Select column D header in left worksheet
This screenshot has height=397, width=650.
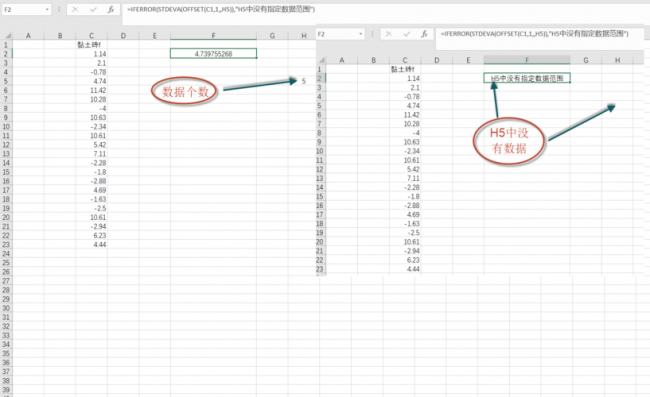pos(123,36)
